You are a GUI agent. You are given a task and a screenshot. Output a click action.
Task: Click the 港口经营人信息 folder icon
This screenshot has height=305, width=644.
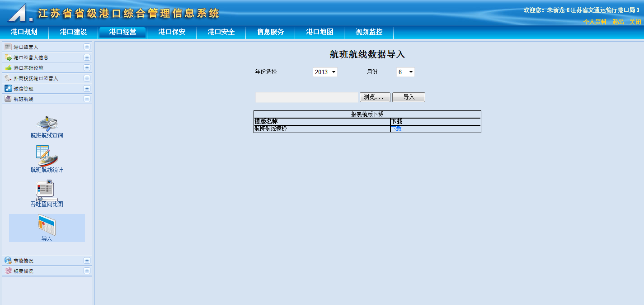point(8,57)
